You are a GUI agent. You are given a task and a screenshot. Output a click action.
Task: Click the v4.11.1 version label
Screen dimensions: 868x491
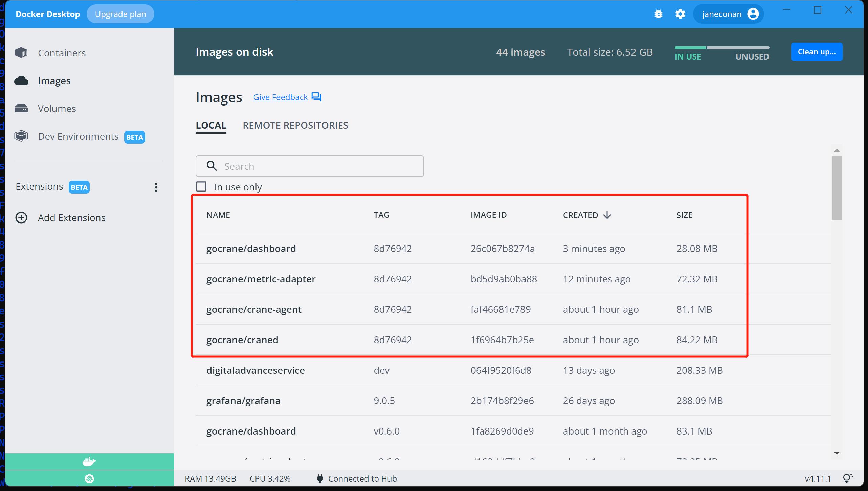click(818, 478)
